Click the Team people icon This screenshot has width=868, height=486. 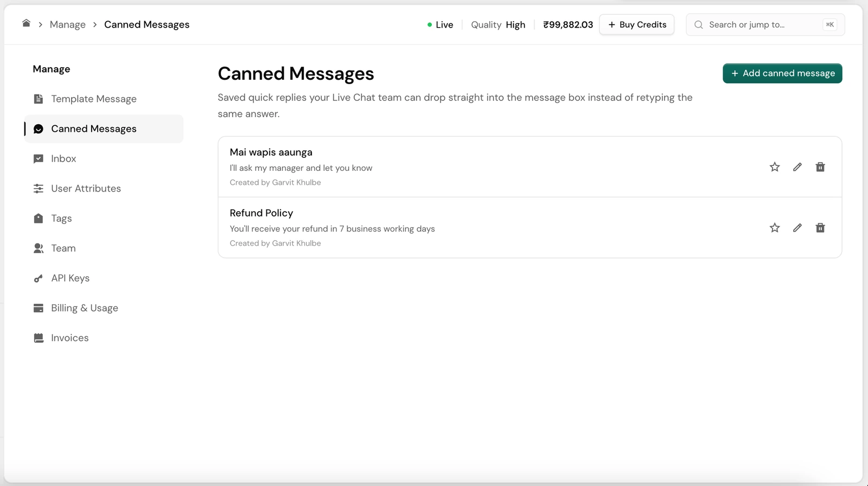[39, 248]
